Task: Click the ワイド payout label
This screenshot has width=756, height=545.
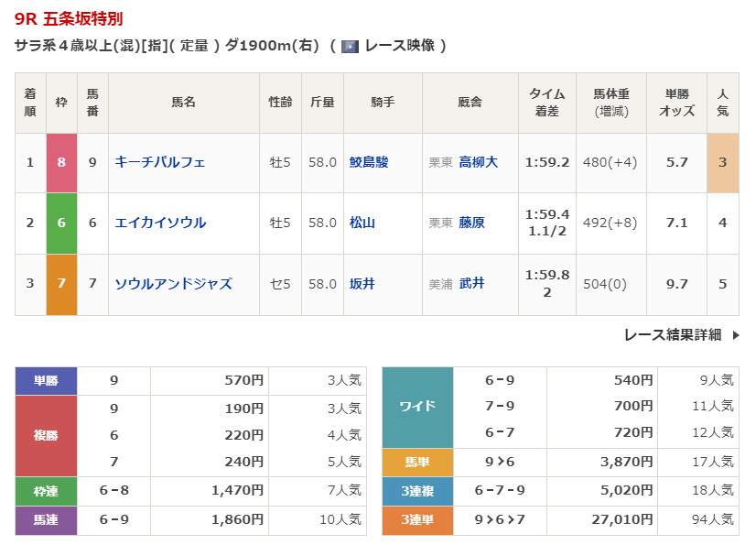Action: [417, 407]
